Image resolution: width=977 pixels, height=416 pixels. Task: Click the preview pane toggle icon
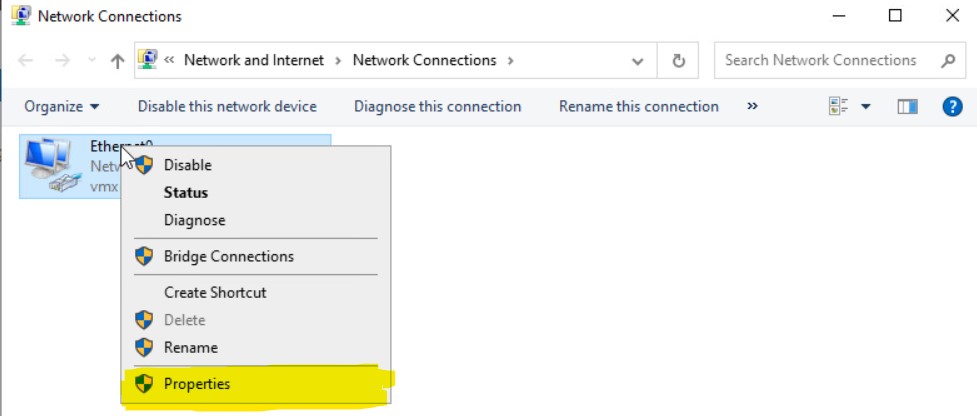click(x=907, y=107)
